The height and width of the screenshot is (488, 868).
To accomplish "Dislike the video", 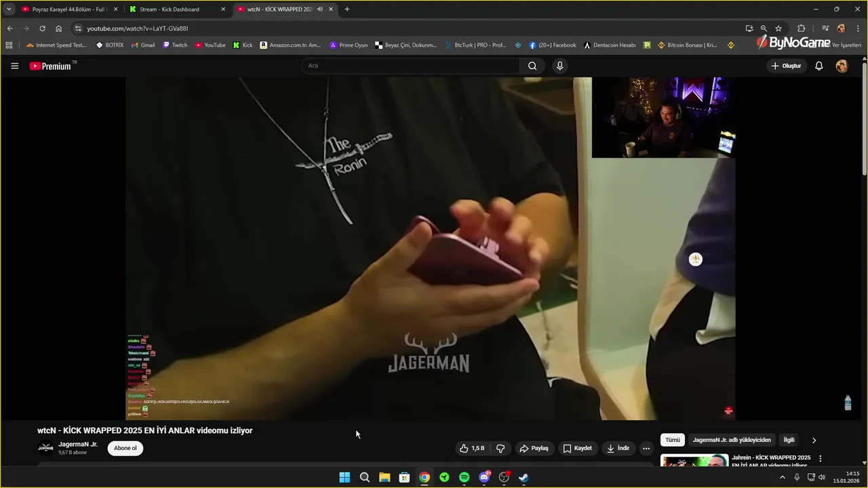I will click(x=500, y=448).
